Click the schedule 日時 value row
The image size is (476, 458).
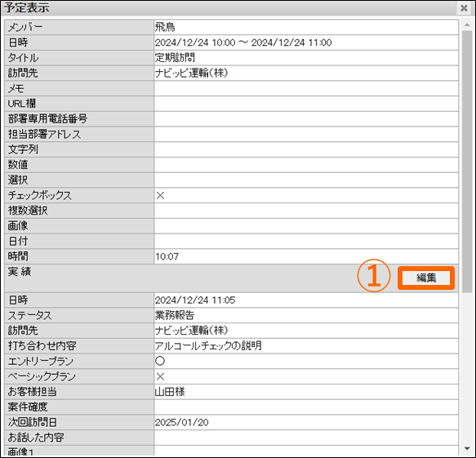pyautogui.click(x=306, y=42)
